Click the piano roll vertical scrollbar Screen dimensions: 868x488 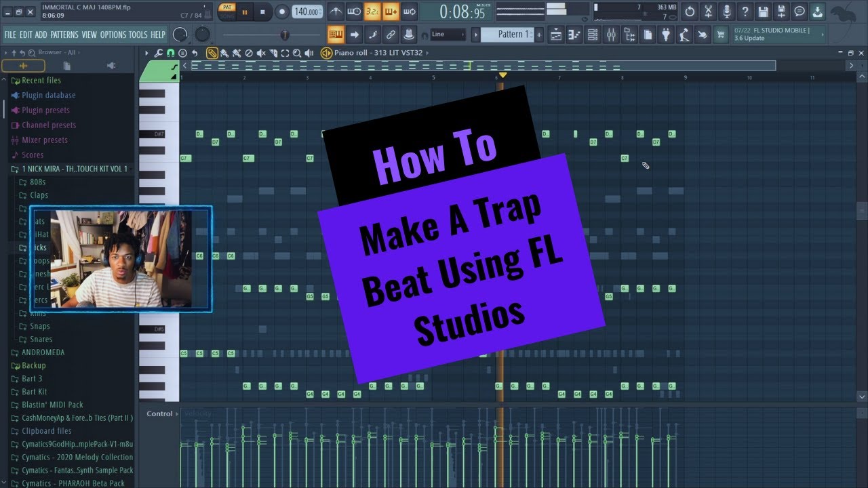862,211
